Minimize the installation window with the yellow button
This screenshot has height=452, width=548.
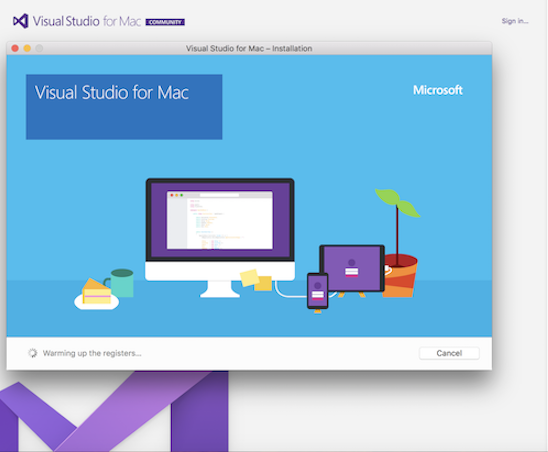[x=27, y=48]
